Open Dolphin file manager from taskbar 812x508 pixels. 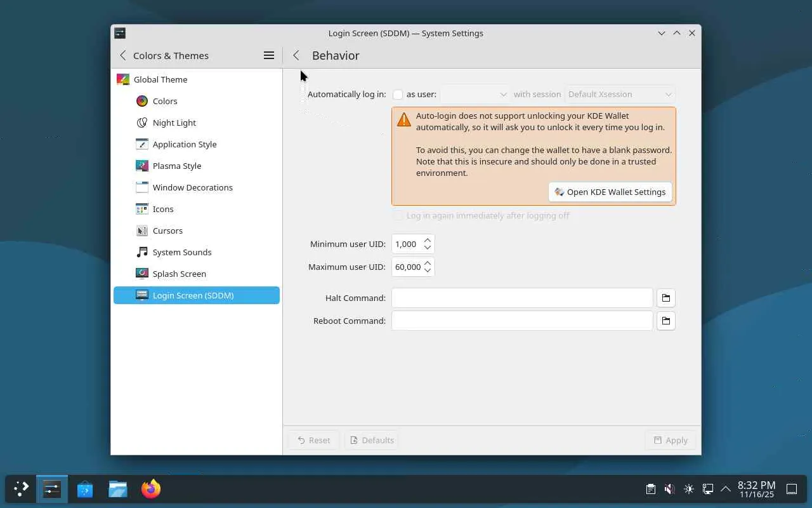(x=118, y=489)
